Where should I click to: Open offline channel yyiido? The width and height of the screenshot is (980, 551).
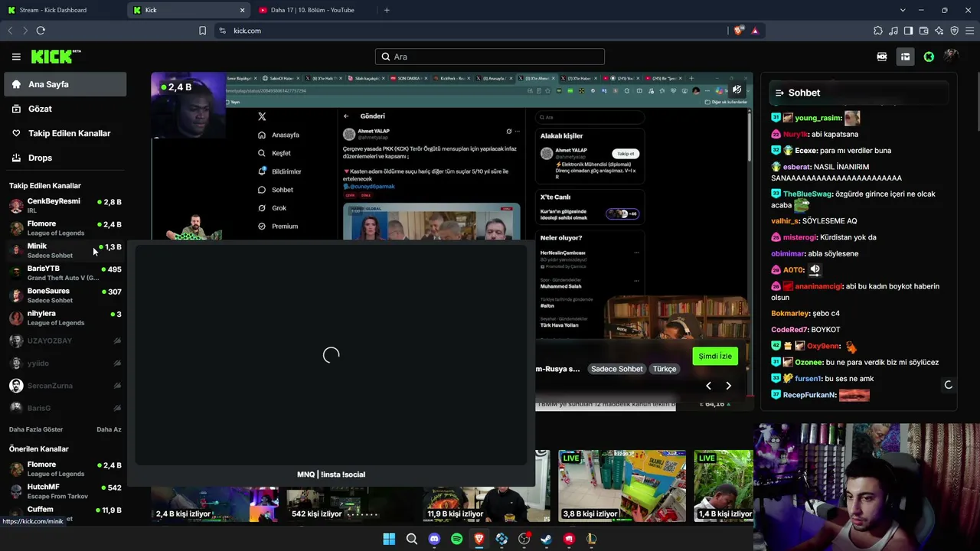64,363
